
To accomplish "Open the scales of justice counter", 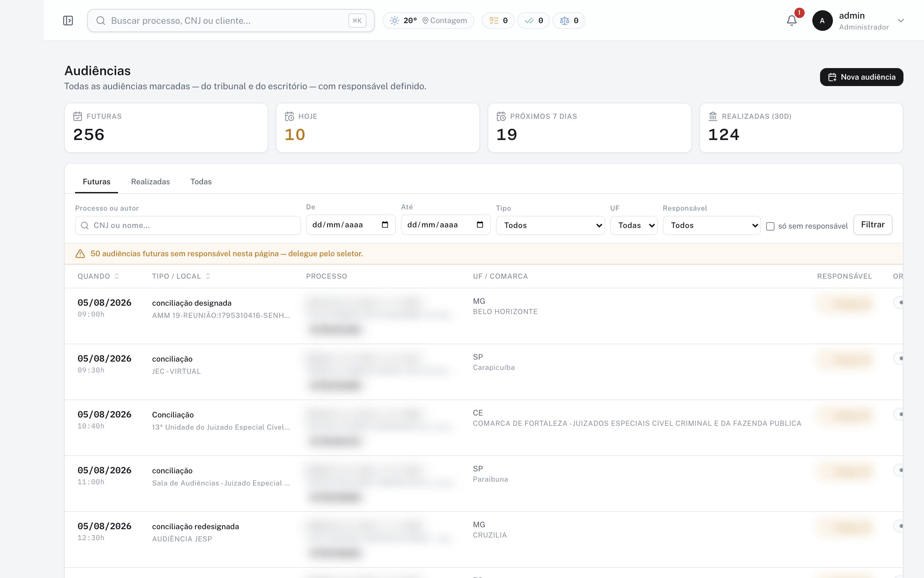I will click(x=569, y=21).
